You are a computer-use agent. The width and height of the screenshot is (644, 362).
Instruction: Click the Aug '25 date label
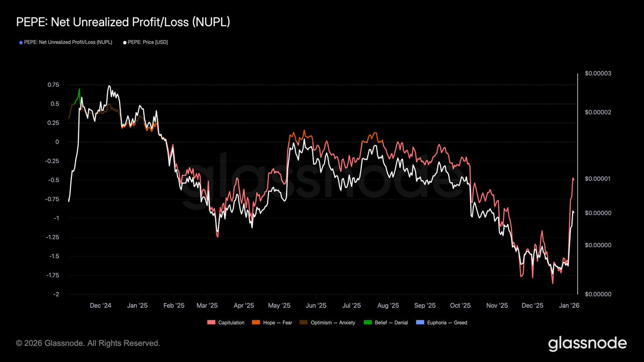coord(389,306)
